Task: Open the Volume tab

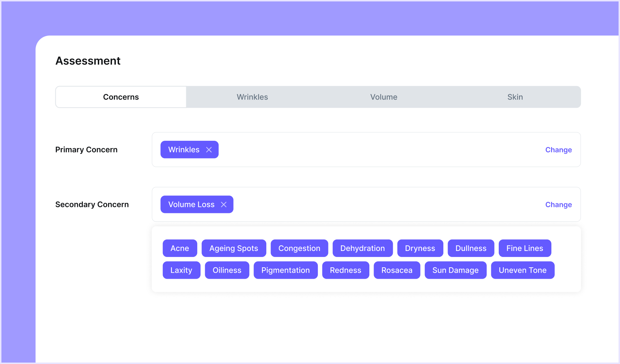Action: click(x=384, y=97)
